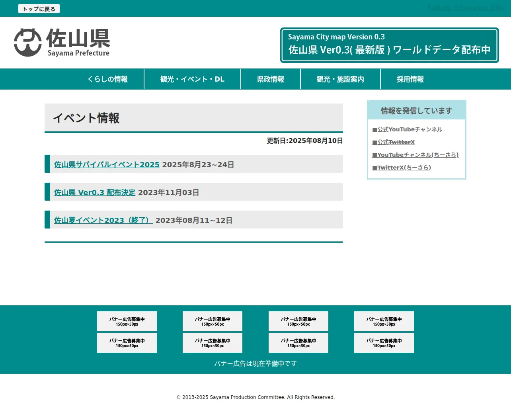Click the top banner ad in the fourth column
The height and width of the screenshot is (420, 511).
point(384,321)
